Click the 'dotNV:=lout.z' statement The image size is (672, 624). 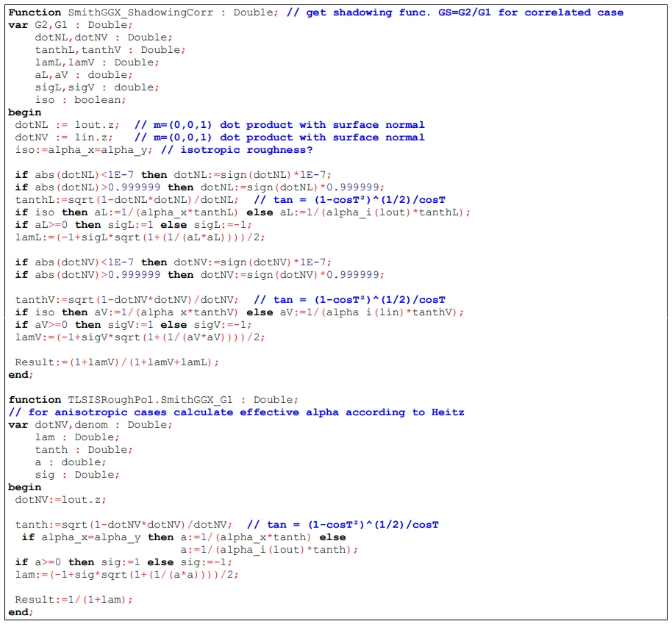pos(60,500)
